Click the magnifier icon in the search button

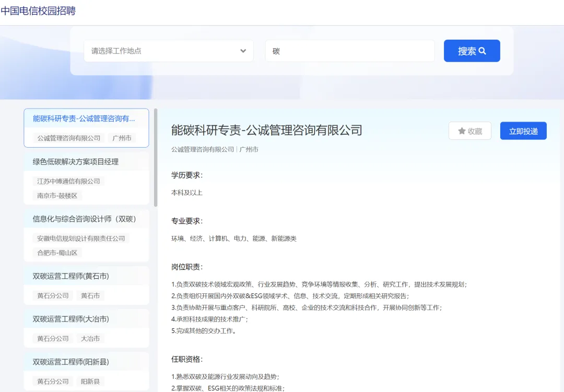point(483,51)
